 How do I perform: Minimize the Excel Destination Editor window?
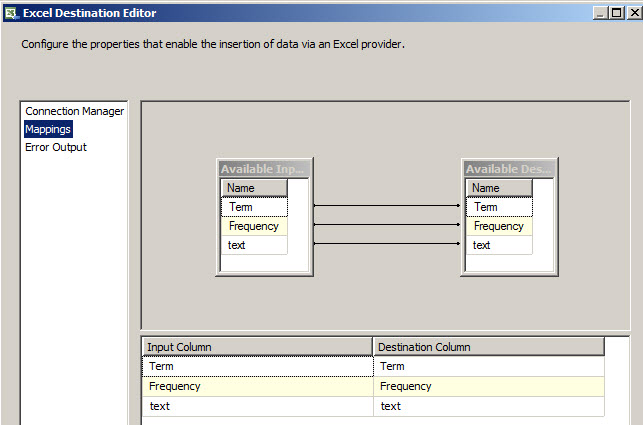coord(599,12)
